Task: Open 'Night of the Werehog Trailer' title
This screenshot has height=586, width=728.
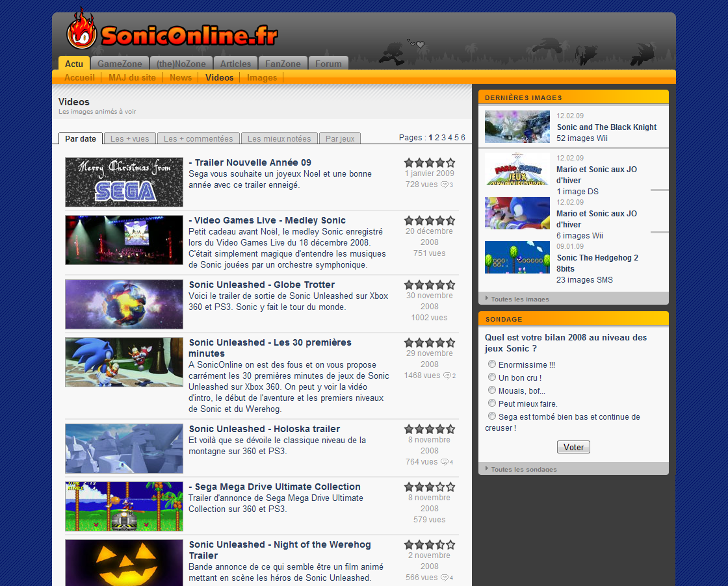Action: click(279, 550)
